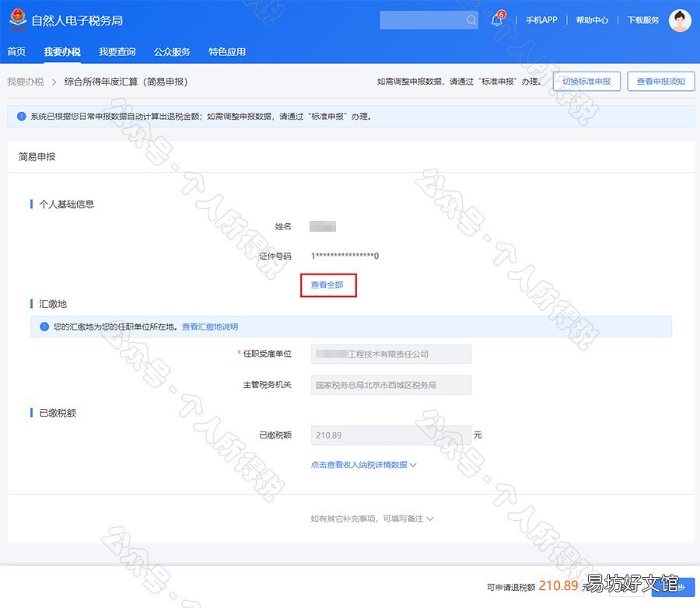The image size is (700, 608).
Task: Click the national emblem logo icon
Action: point(19,19)
